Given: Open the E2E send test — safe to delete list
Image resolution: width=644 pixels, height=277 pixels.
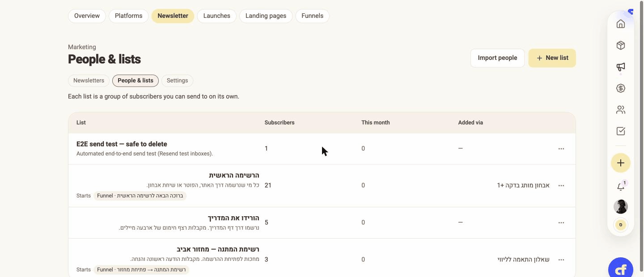Looking at the screenshot, I should tap(122, 144).
